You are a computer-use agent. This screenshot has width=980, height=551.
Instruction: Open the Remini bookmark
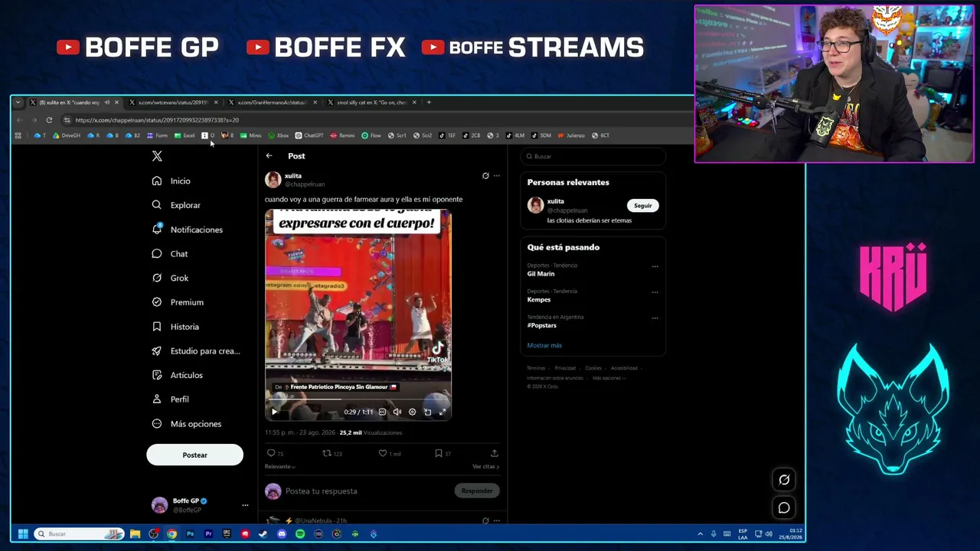(x=342, y=135)
